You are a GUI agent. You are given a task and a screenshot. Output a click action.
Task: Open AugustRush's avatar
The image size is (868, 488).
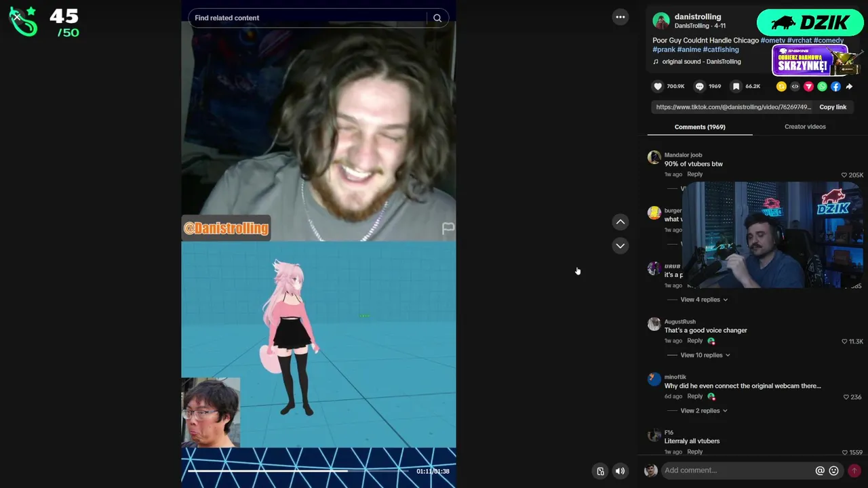[654, 324]
